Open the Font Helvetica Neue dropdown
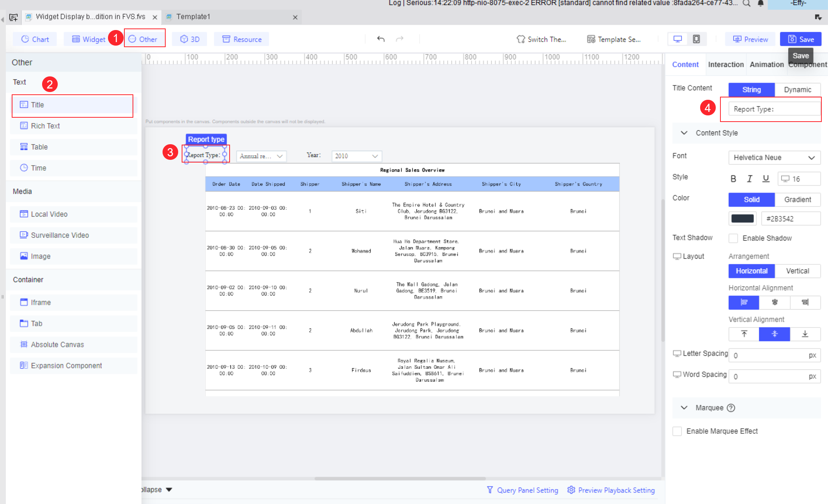Screen dimensions: 828x504 point(775,157)
